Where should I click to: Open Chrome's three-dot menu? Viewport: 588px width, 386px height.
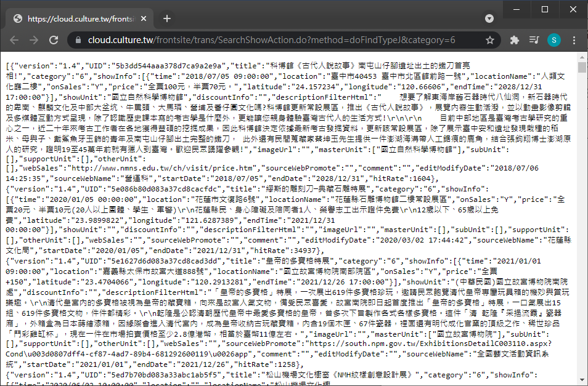[574, 40]
